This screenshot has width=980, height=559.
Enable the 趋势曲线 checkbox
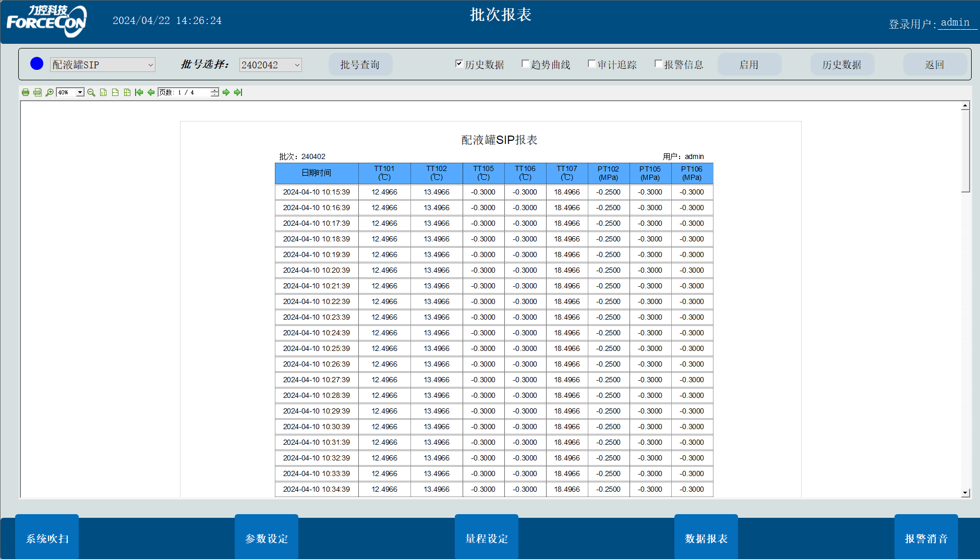pos(525,64)
